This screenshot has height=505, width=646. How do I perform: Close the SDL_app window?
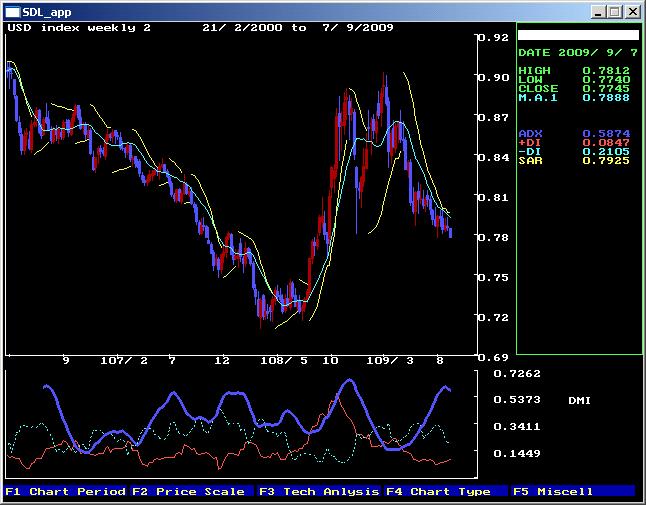coord(632,12)
